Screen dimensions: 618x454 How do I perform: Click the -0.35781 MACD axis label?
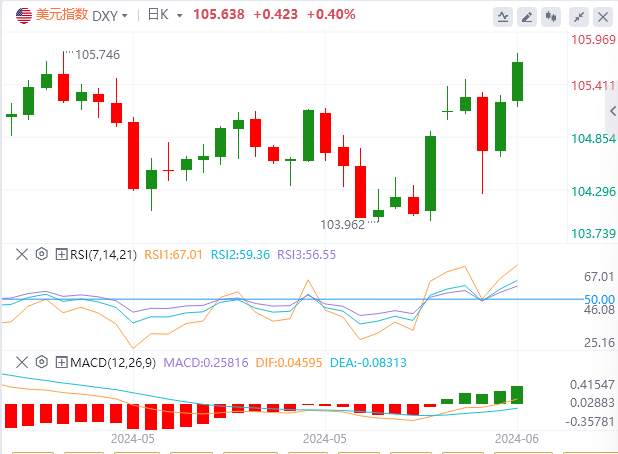(x=590, y=422)
